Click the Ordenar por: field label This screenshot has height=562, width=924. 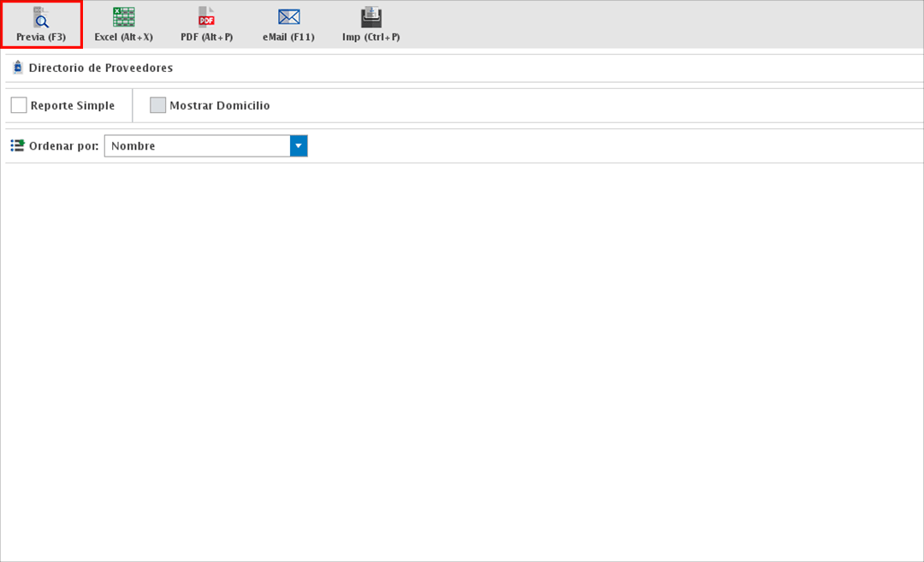[64, 146]
